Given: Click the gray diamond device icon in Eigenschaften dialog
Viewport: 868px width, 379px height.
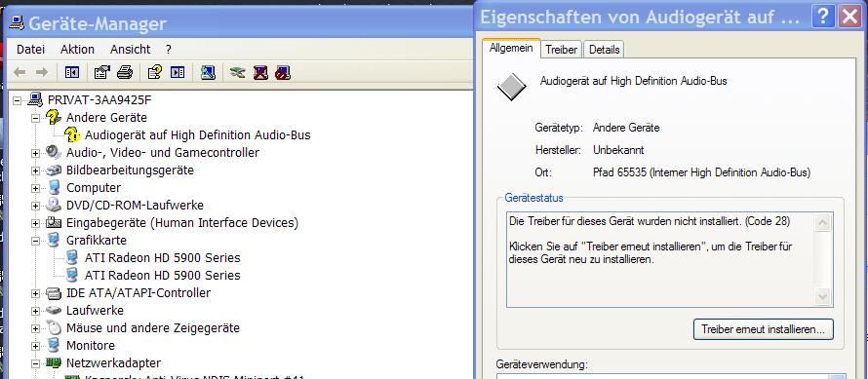Looking at the screenshot, I should (511, 87).
